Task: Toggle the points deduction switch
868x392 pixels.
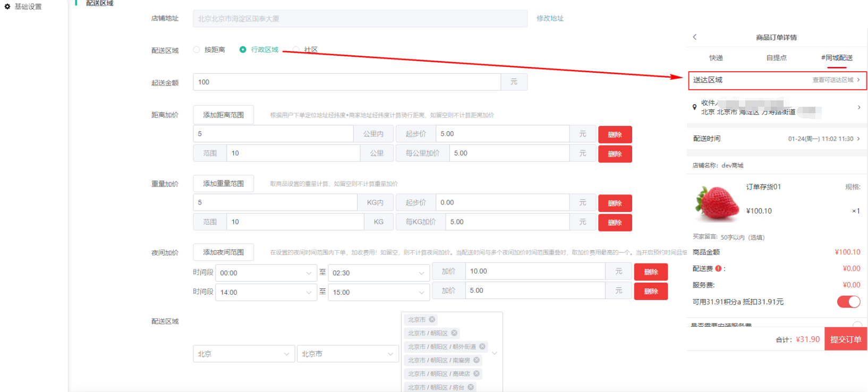Action: click(x=848, y=302)
